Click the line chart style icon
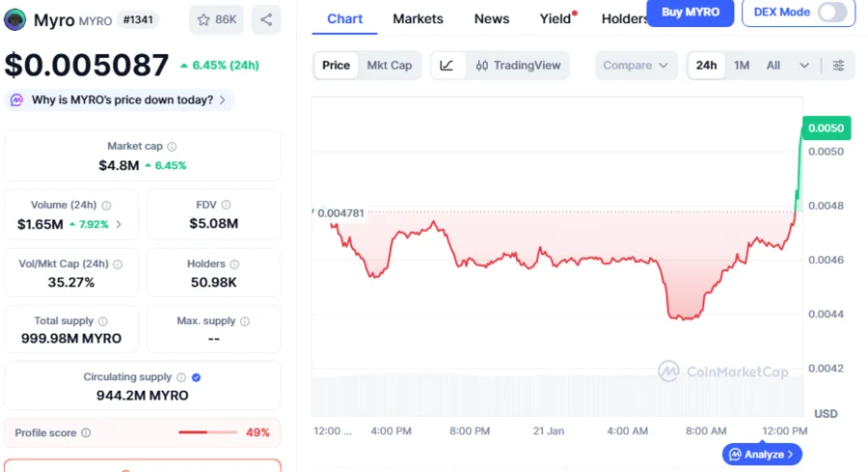 [447, 66]
